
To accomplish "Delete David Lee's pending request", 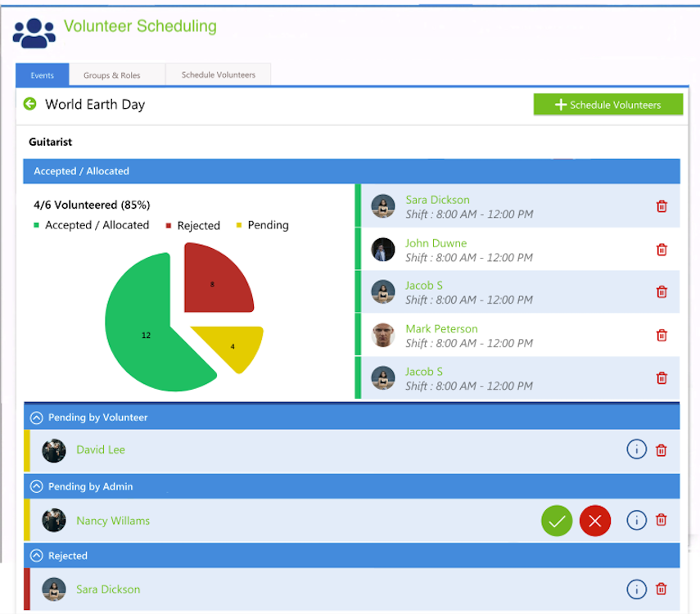I will 662,450.
